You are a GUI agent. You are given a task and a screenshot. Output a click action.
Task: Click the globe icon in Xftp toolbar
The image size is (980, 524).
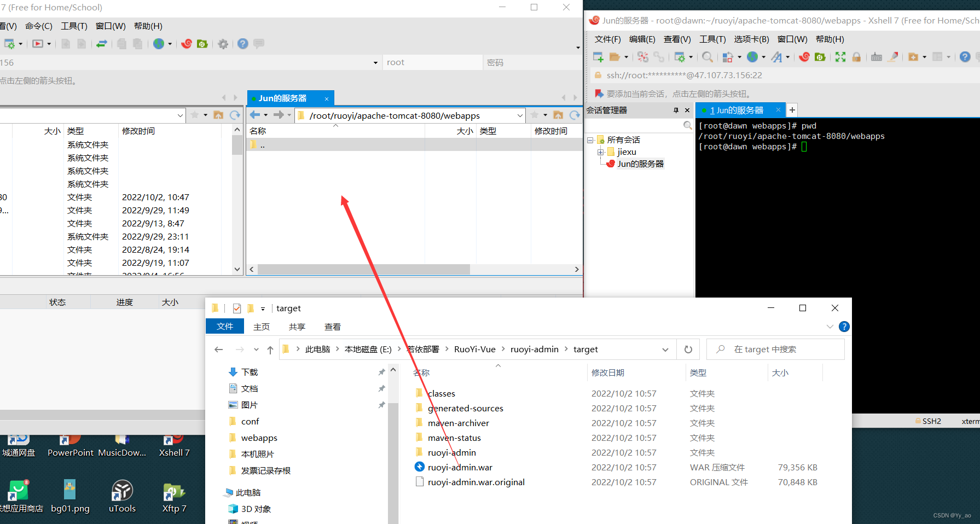pos(159,44)
